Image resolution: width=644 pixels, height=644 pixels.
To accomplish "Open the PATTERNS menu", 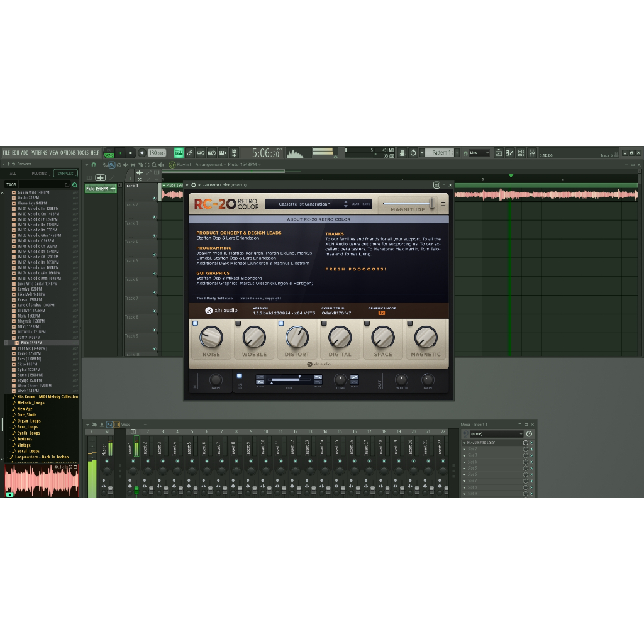I will point(39,153).
